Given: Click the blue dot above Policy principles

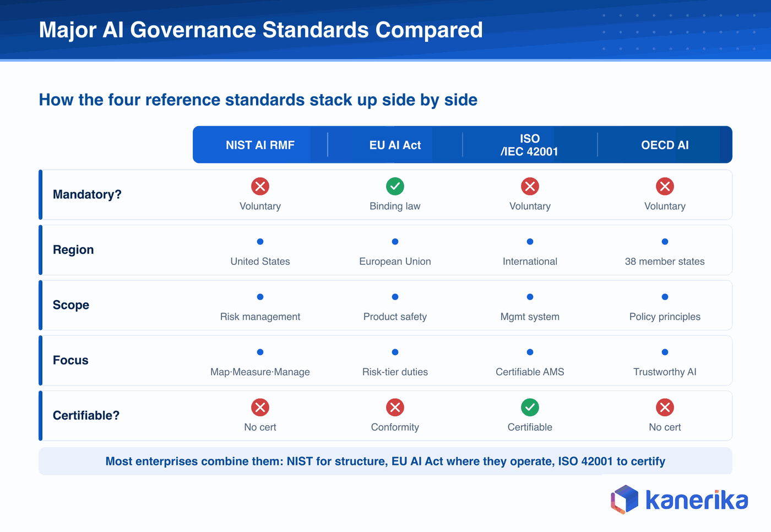Looking at the screenshot, I should 665,297.
